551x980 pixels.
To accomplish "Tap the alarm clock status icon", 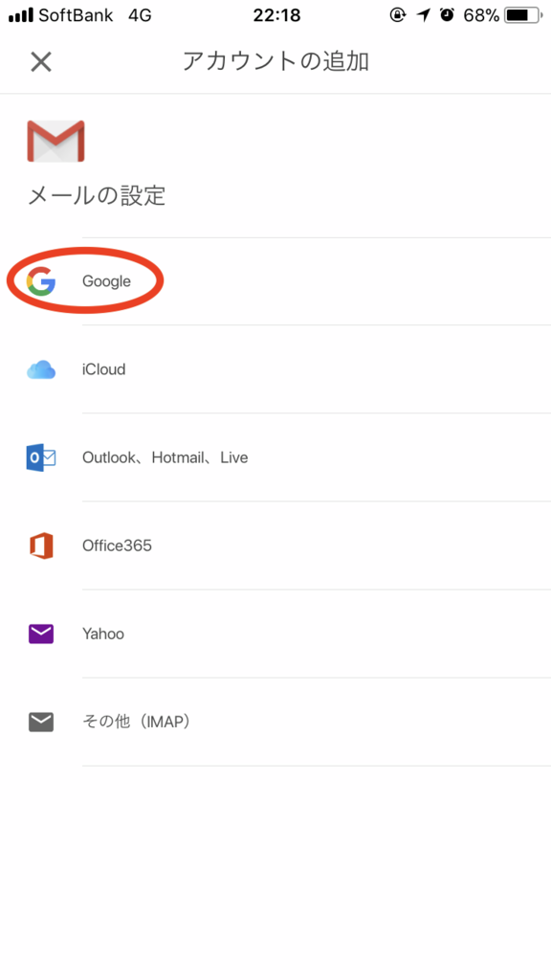I will (x=447, y=15).
